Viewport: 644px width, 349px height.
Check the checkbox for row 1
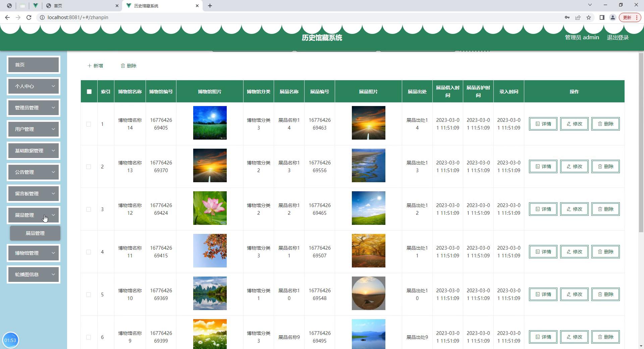click(x=89, y=124)
